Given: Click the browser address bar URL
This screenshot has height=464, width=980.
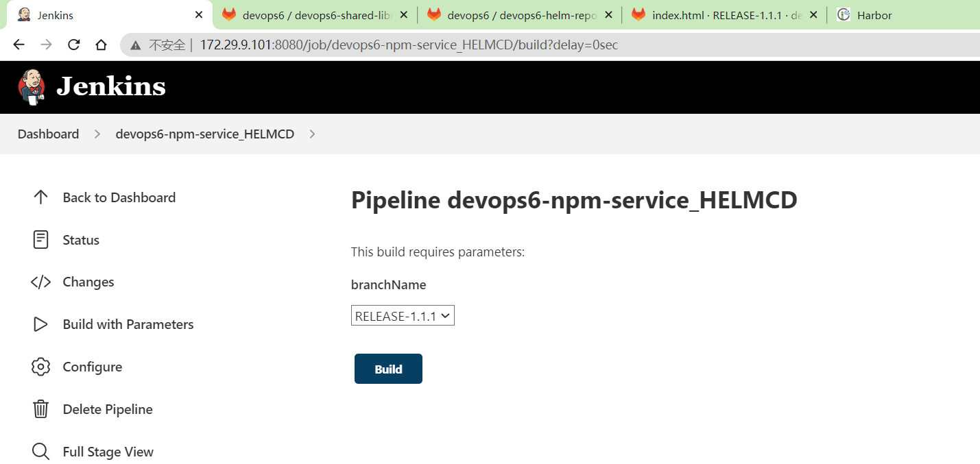Looking at the screenshot, I should pyautogui.click(x=409, y=45).
